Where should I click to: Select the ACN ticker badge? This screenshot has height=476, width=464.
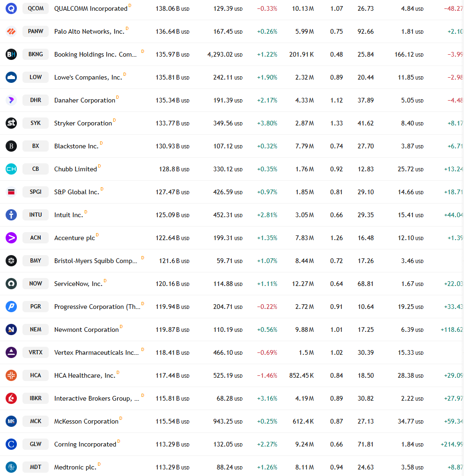36,238
